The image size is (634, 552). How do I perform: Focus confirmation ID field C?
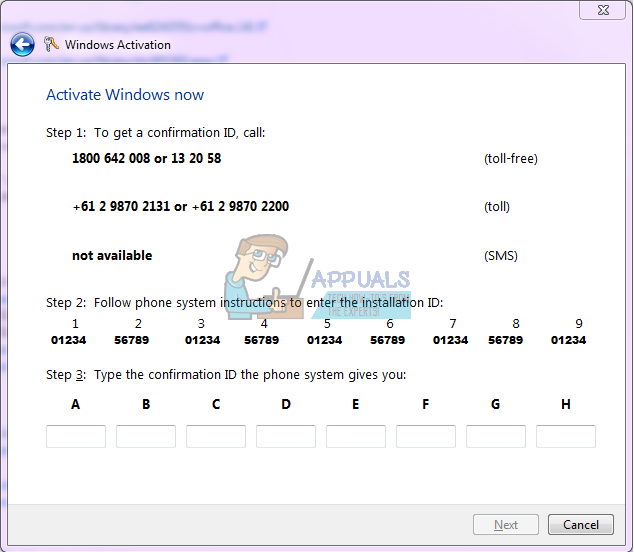coord(216,436)
